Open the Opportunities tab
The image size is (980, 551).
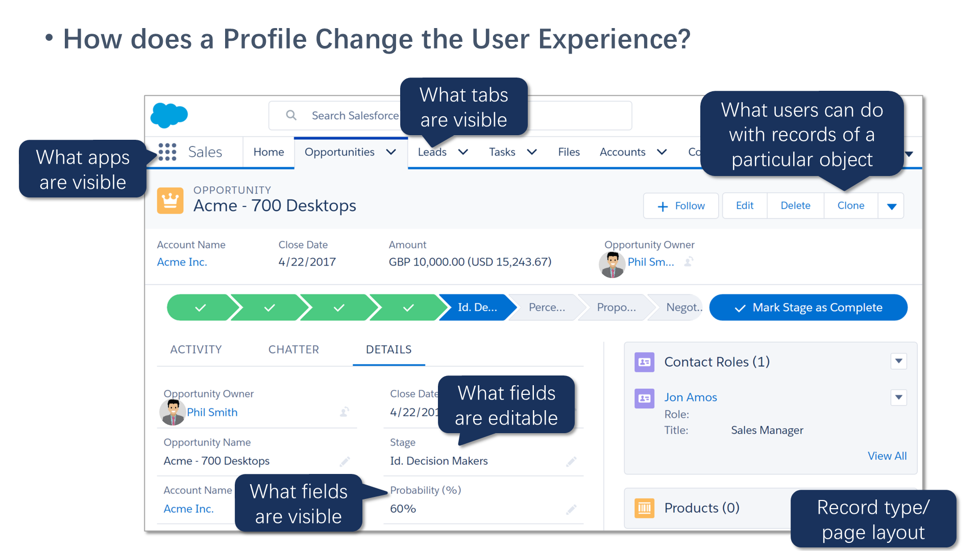339,152
